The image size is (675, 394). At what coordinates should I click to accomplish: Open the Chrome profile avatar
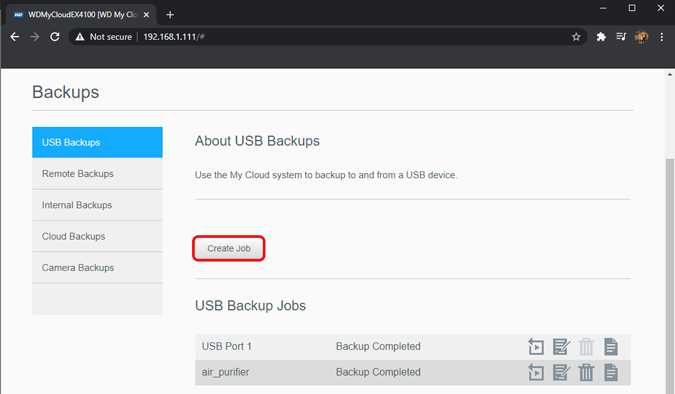pyautogui.click(x=641, y=37)
